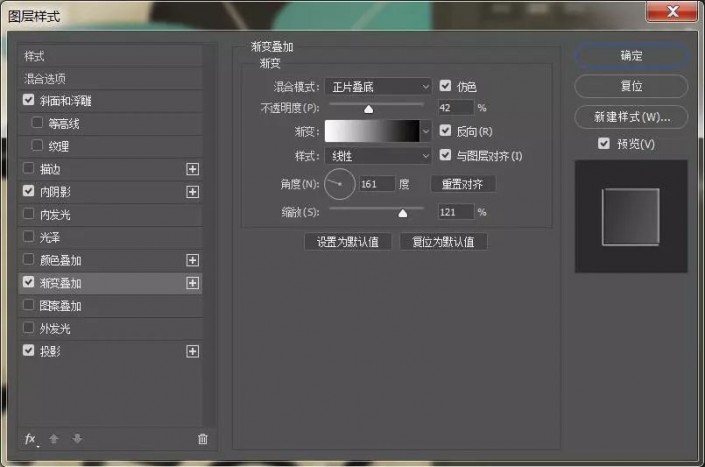Toggle the 反向(R) checkbox
The width and height of the screenshot is (705, 467).
tap(445, 131)
